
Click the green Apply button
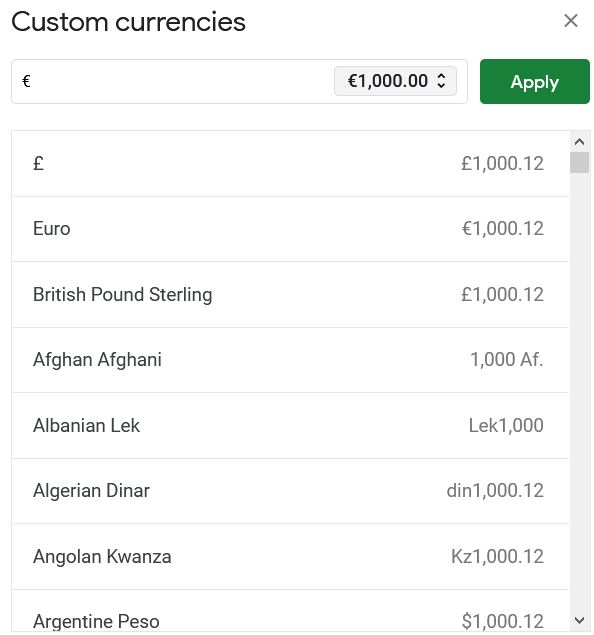534,81
